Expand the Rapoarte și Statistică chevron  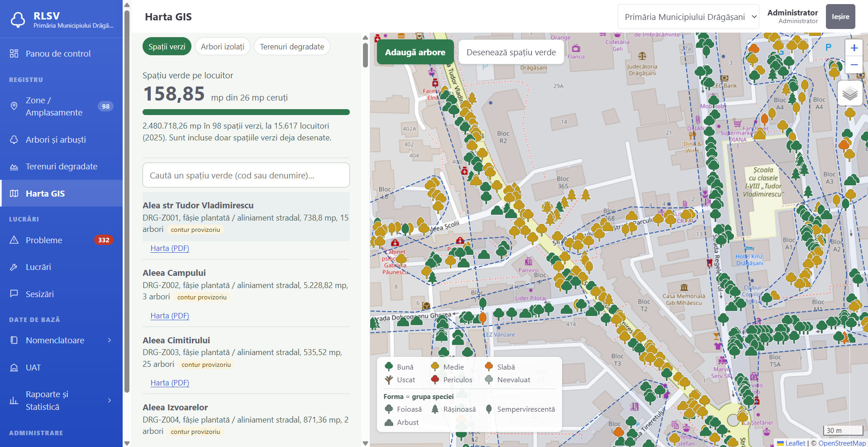(x=110, y=400)
